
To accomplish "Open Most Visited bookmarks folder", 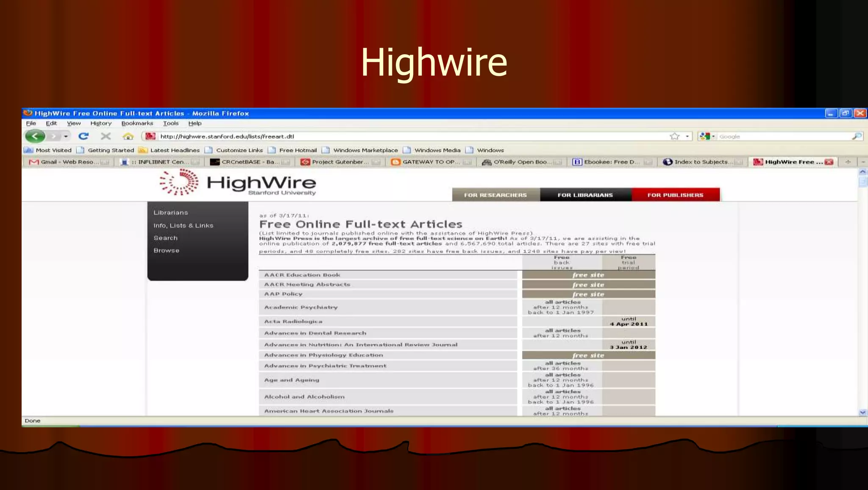I will [48, 150].
